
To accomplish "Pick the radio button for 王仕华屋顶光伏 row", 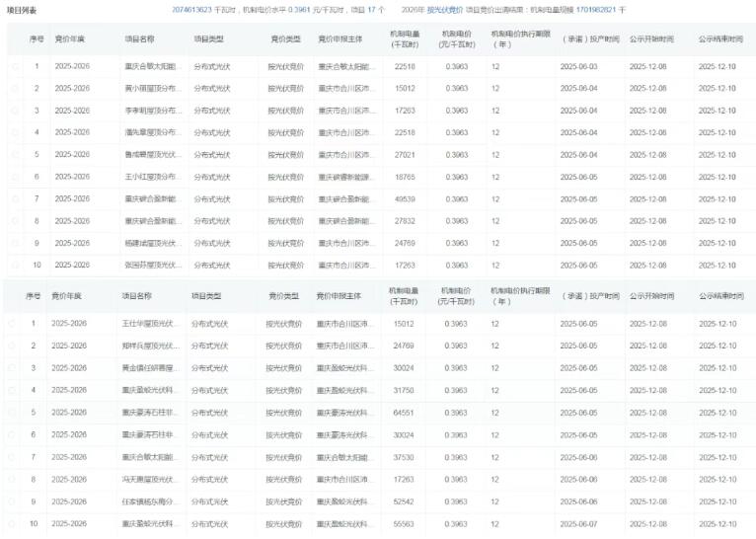I will coord(12,324).
